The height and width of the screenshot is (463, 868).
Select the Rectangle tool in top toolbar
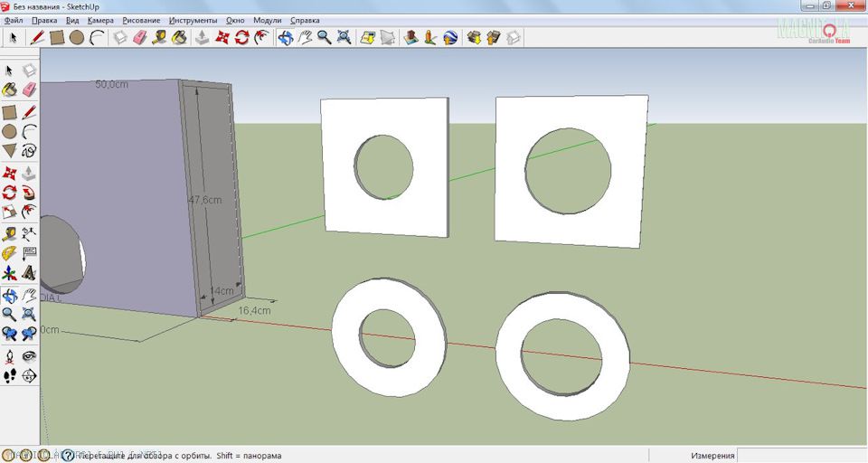click(x=57, y=38)
